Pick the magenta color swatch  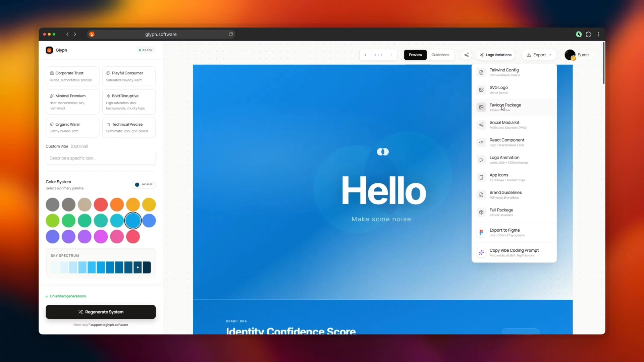pos(101,237)
